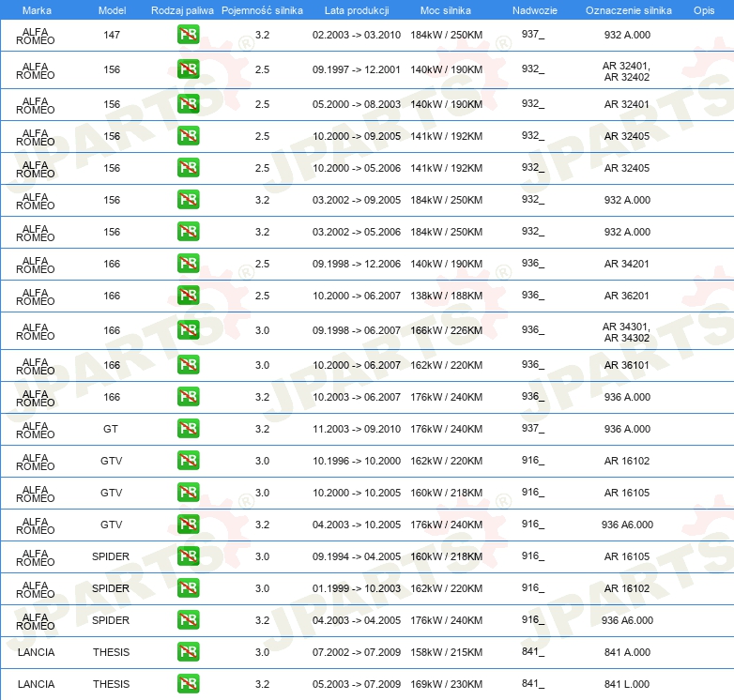This screenshot has width=734, height=700.
Task: Click body code 937_ in the GT row
Action: pos(533,428)
